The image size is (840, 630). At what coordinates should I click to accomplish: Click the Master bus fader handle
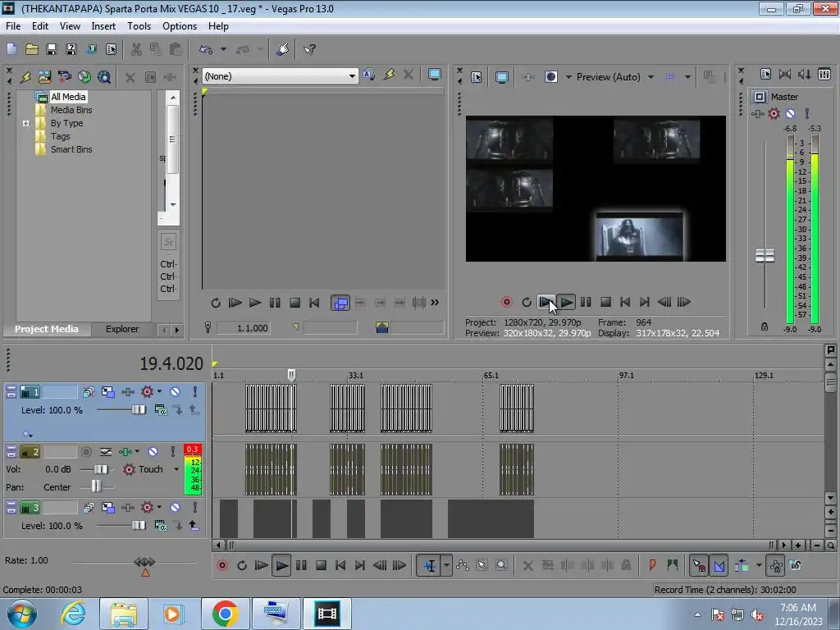765,256
